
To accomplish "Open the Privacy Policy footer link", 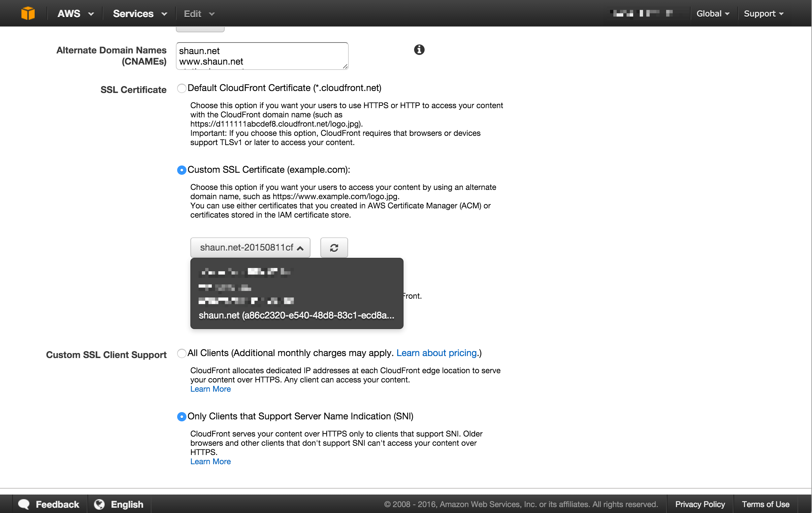I will (x=700, y=504).
